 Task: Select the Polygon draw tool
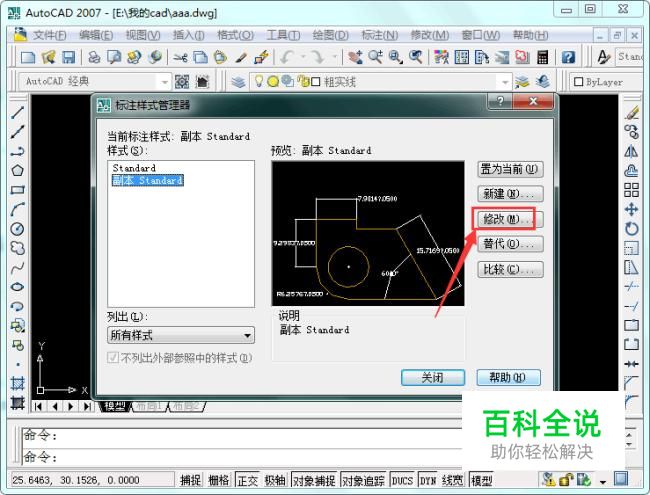17,170
